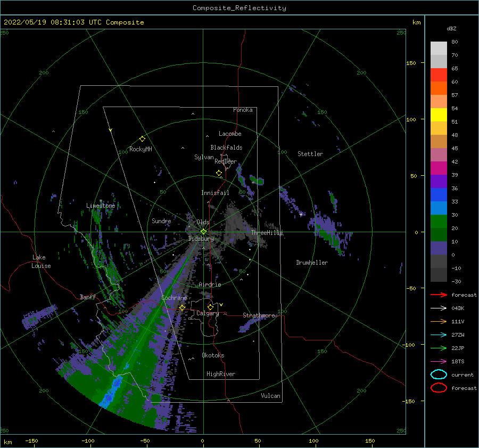Select the magenta 18TS arrow icon
Viewport: 479px width, 448px height.
point(439,362)
